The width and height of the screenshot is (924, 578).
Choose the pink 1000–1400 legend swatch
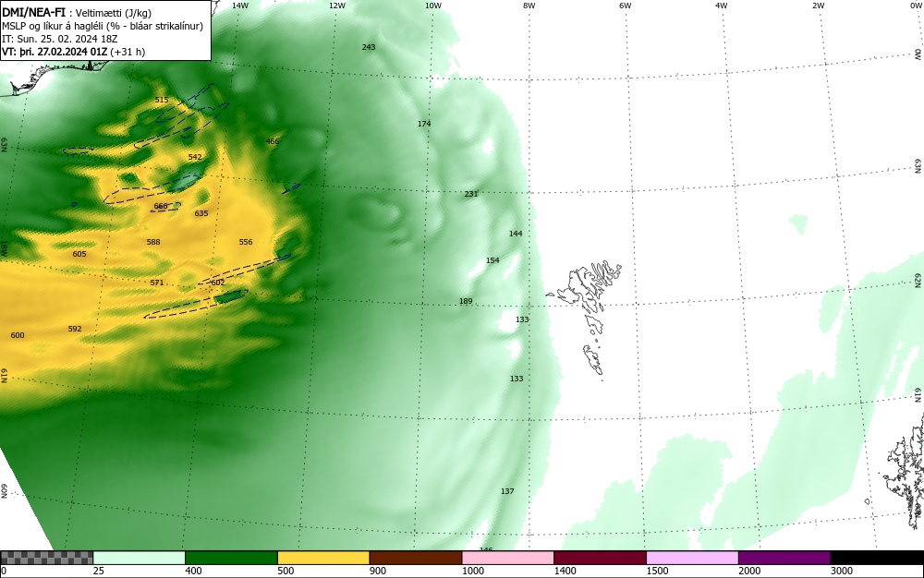pyautogui.click(x=508, y=558)
